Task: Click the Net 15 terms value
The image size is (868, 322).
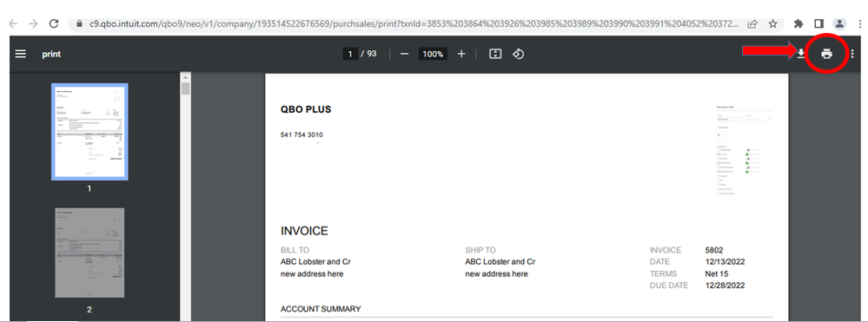Action: tap(718, 274)
